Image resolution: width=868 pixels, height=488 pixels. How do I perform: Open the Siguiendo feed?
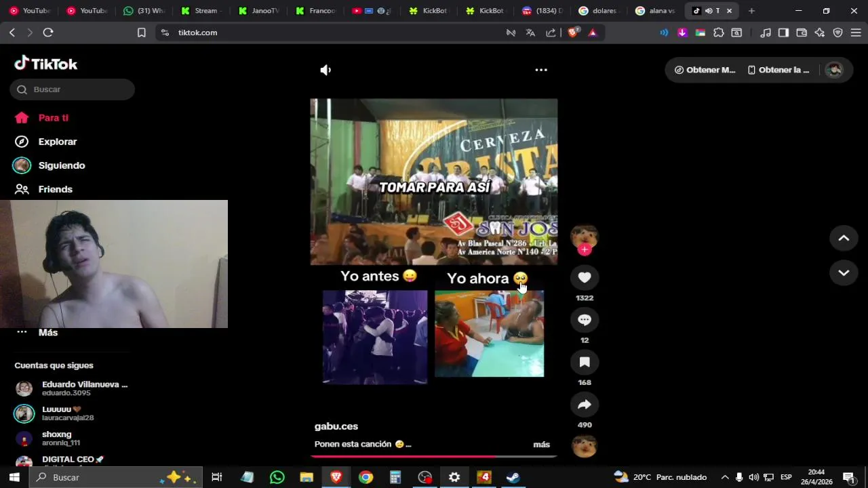50,165
